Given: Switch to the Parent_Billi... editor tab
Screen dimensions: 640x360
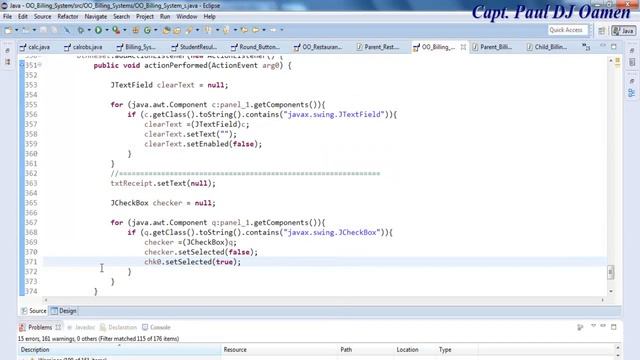Looking at the screenshot, I should (492, 47).
